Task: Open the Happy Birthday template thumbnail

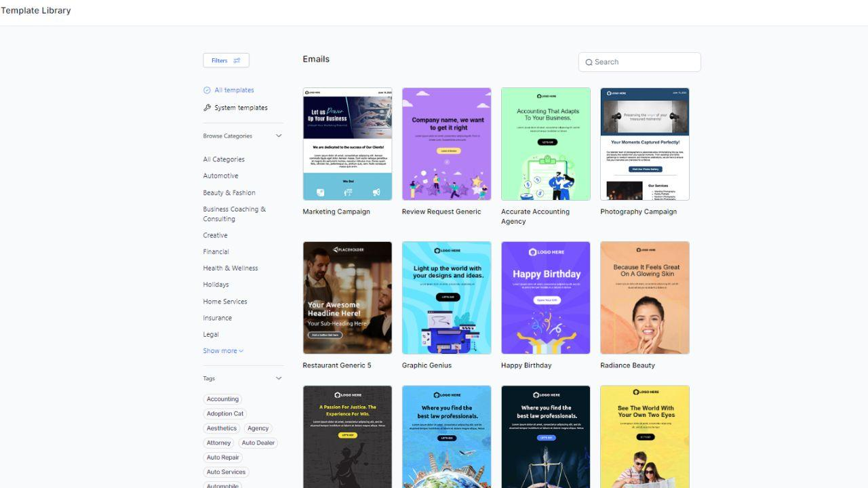Action: [546, 298]
